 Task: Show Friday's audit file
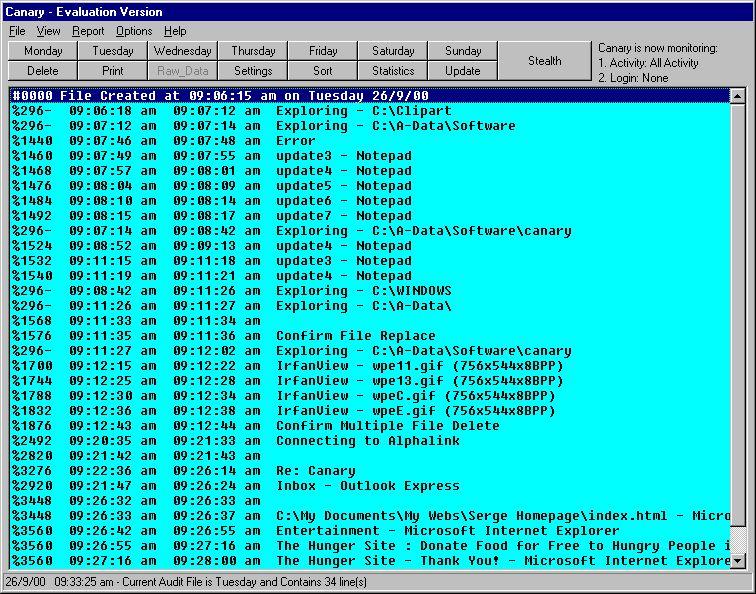(x=323, y=51)
